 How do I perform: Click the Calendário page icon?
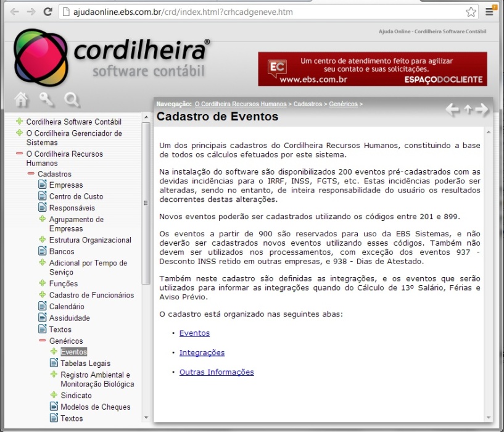(x=43, y=306)
